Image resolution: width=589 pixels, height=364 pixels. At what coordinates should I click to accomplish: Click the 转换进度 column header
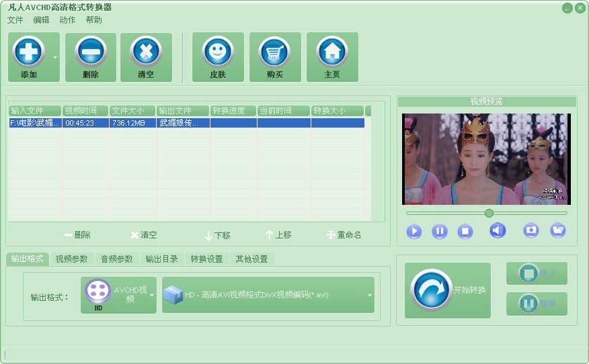(x=233, y=111)
